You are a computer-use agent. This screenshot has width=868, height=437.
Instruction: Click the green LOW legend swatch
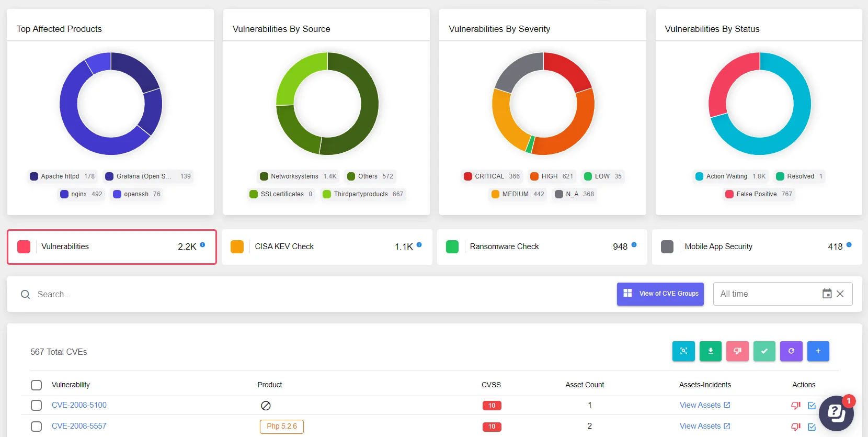point(588,176)
